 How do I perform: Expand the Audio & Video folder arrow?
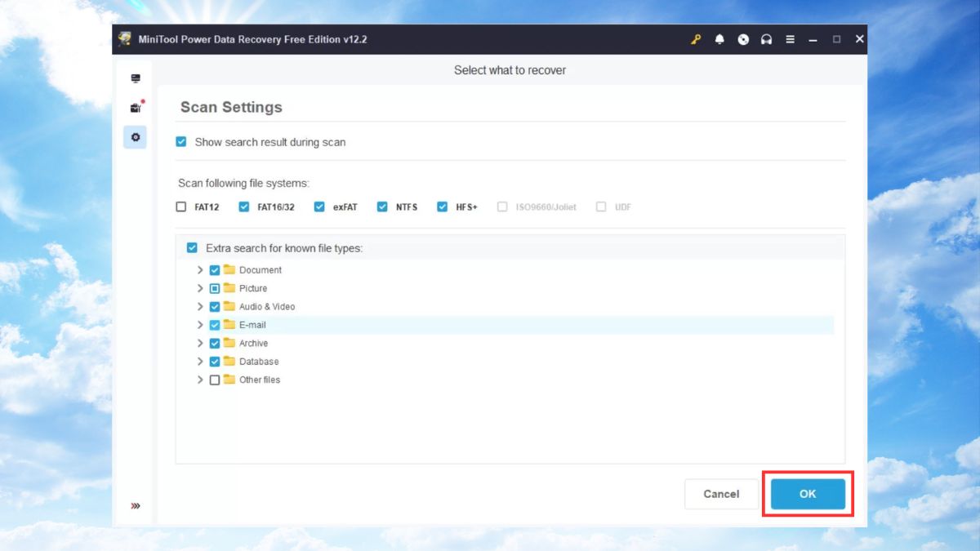coord(200,307)
